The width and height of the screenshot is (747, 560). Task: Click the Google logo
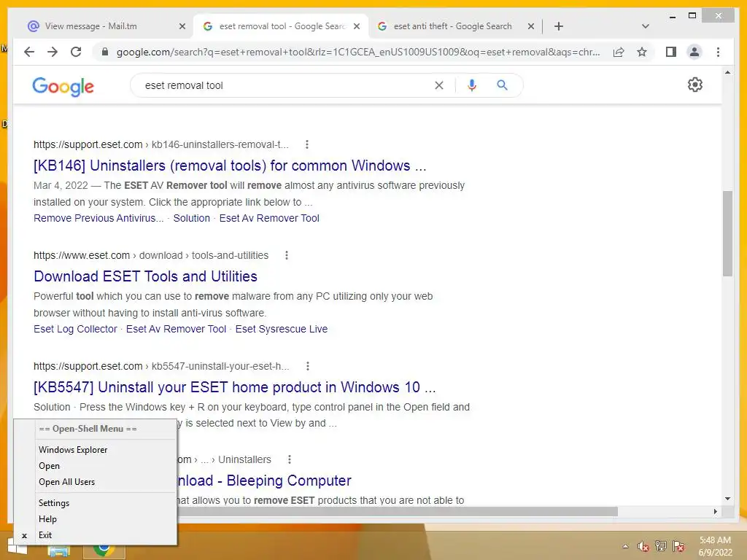coord(63,86)
